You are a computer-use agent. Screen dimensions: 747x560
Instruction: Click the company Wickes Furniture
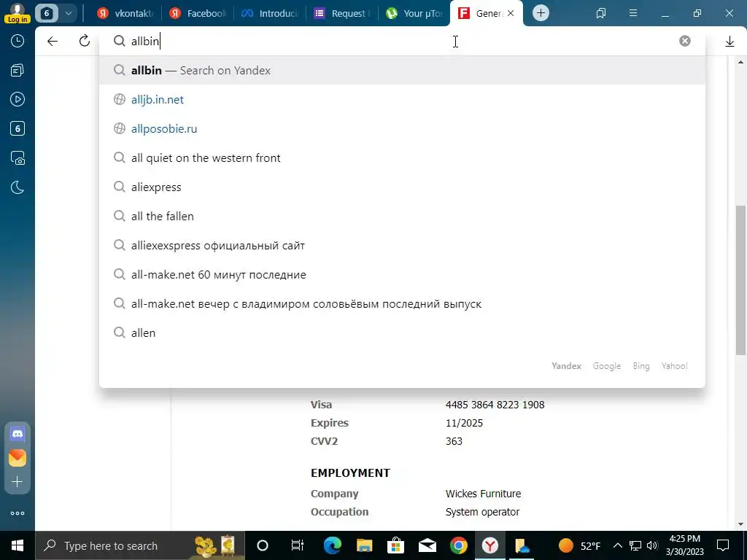click(483, 494)
